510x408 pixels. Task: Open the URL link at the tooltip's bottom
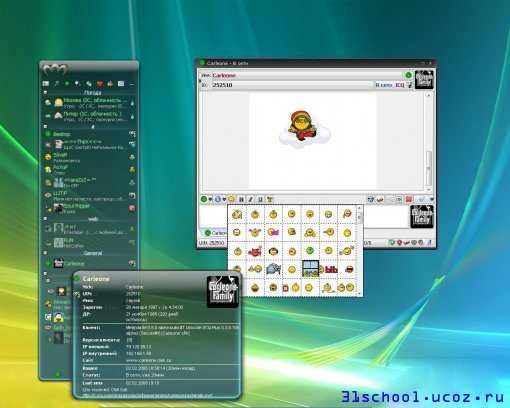tap(147, 395)
